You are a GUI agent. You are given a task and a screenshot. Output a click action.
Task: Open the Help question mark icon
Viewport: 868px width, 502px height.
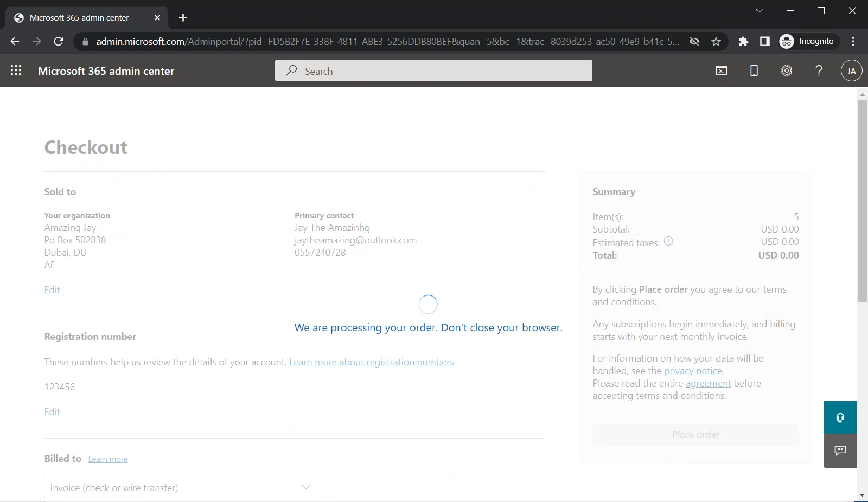tap(819, 70)
